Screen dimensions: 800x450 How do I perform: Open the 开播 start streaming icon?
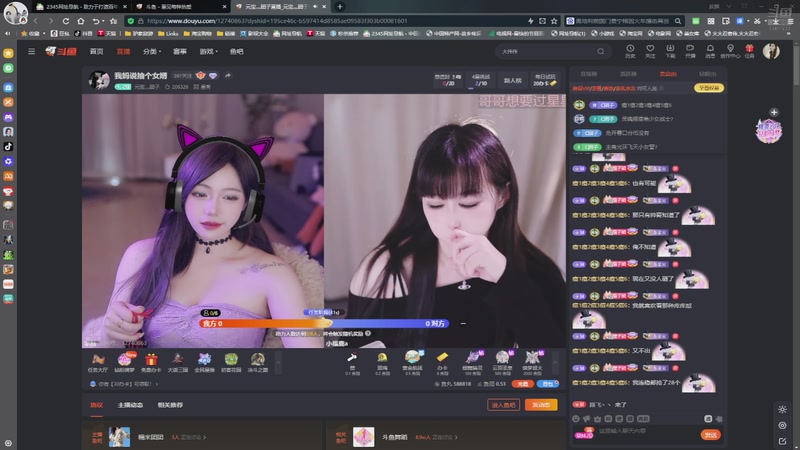(690, 51)
